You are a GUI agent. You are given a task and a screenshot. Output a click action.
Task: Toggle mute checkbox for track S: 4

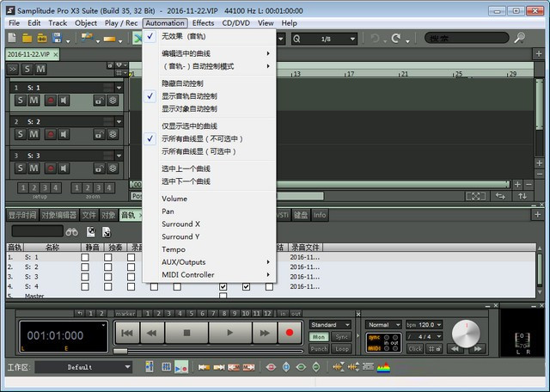85,287
